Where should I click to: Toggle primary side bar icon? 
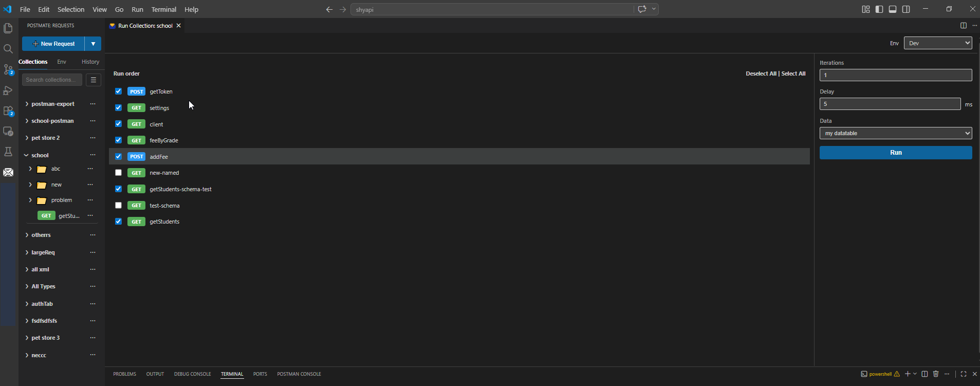879,9
